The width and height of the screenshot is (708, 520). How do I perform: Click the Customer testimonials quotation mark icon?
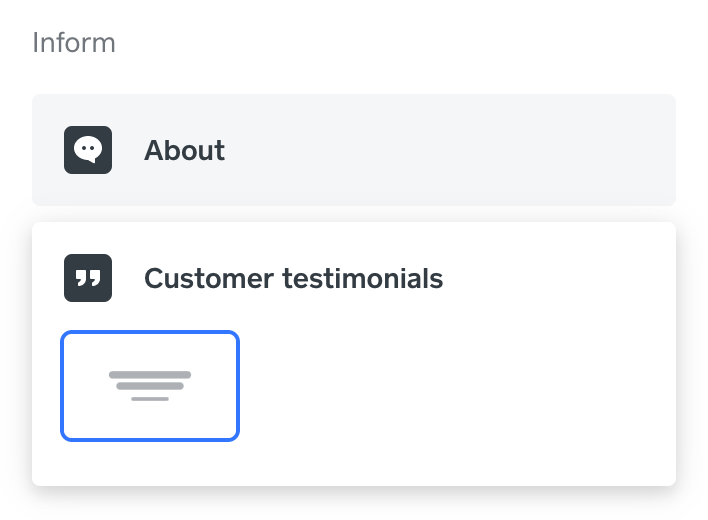(x=88, y=278)
